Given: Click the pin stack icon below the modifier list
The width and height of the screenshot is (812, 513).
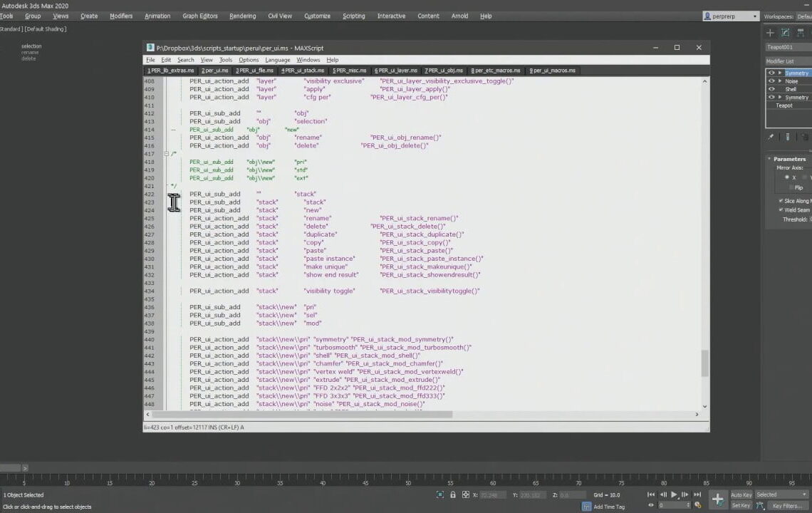Looking at the screenshot, I should click(769, 137).
